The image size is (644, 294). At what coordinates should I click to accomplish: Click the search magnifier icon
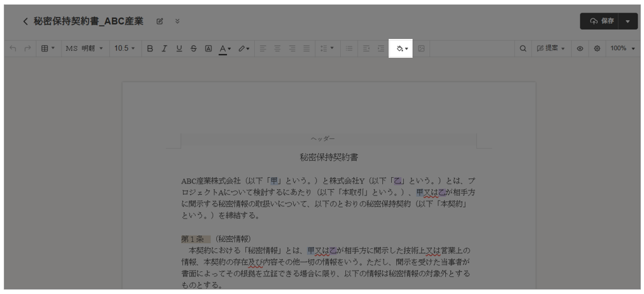tap(523, 48)
